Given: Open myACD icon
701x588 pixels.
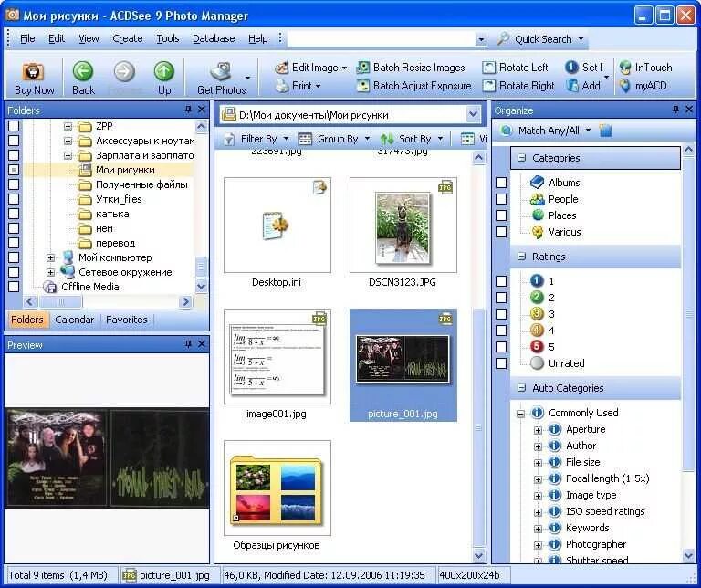Looking at the screenshot, I should coord(625,86).
